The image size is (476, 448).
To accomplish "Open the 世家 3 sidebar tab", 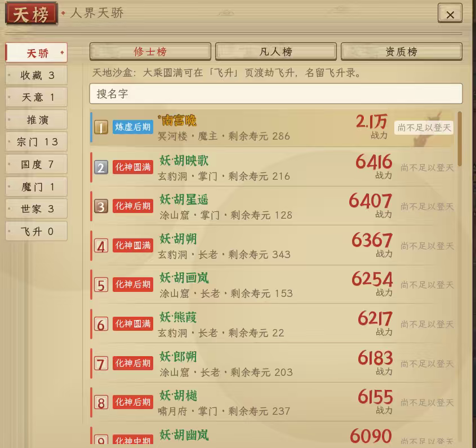I will coord(37,209).
